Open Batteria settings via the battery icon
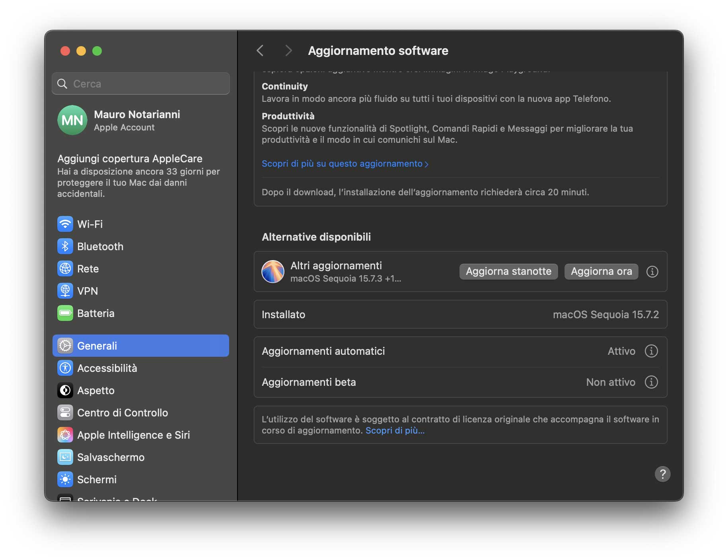728x560 pixels. (65, 313)
